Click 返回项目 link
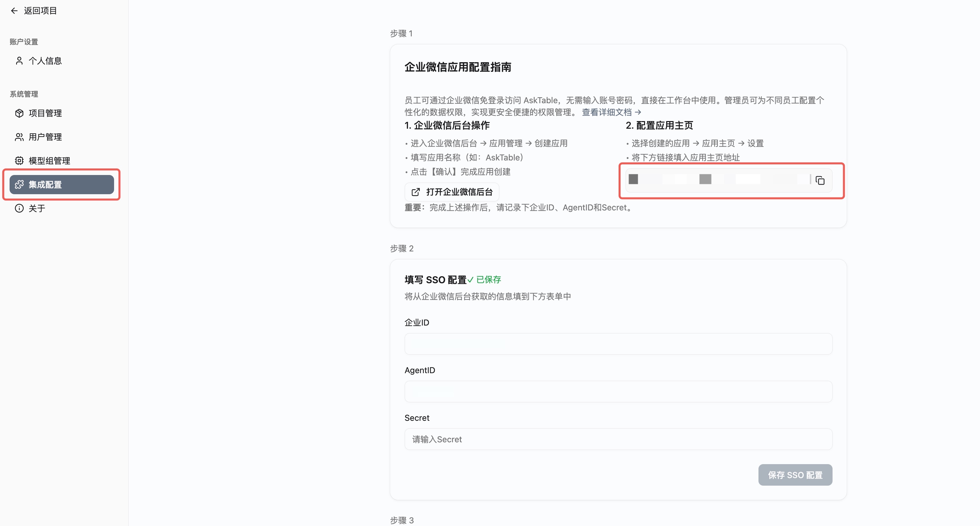 point(40,11)
